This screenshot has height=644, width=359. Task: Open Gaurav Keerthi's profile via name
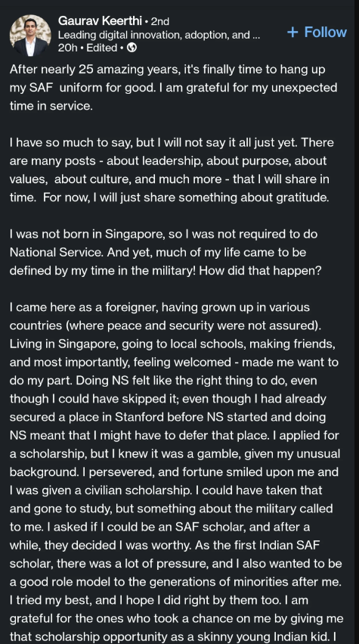100,20
